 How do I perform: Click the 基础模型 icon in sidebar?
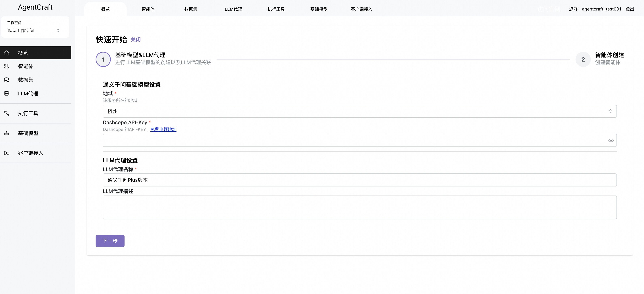point(7,133)
